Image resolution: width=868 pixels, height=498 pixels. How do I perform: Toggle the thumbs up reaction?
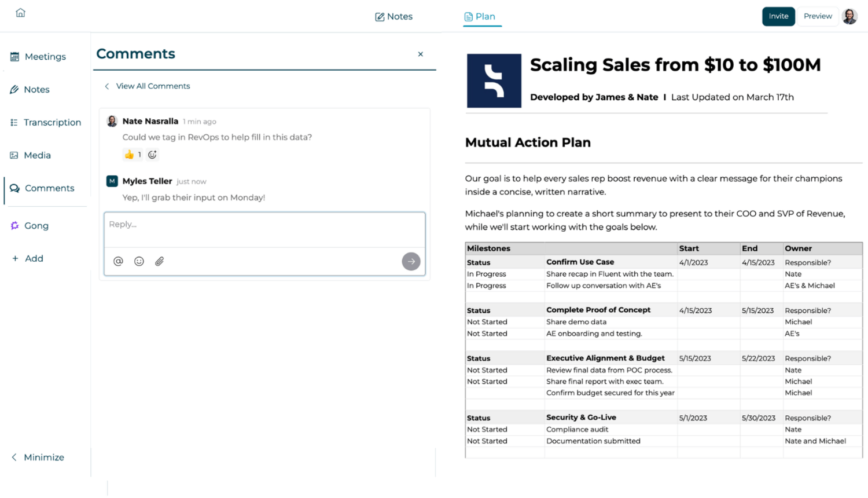click(133, 155)
